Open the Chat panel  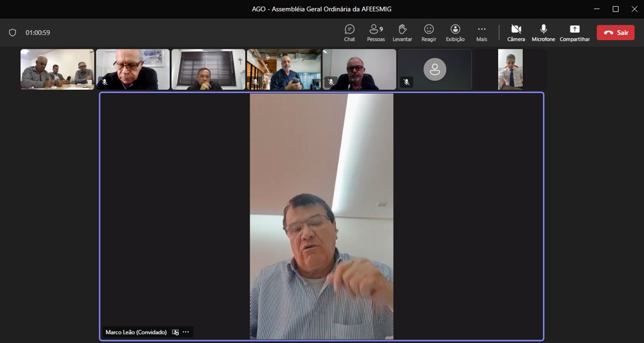(x=349, y=32)
